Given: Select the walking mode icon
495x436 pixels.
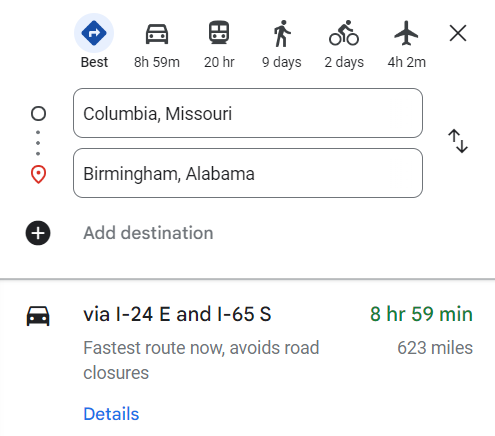Looking at the screenshot, I should 282,33.
